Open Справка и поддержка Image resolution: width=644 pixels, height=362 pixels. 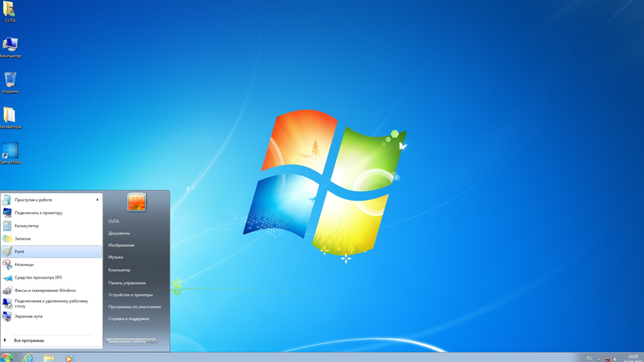tap(129, 319)
